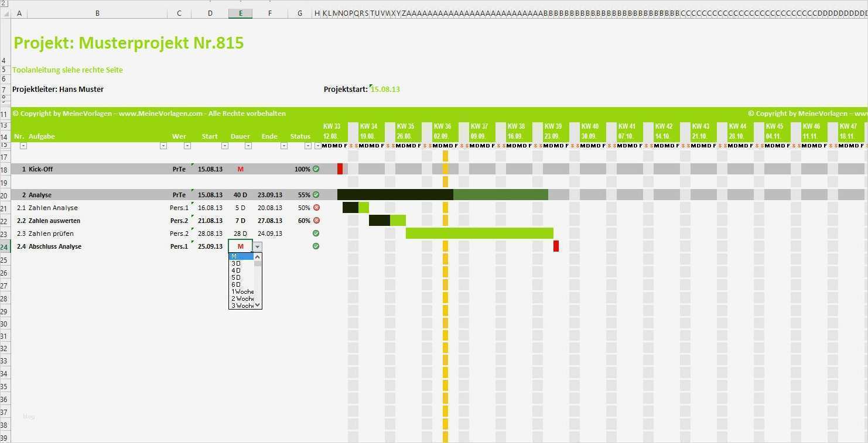Screen dimensions: 868x443
Task: Click the green check status icon for Kick-Off
Action: click(x=316, y=169)
